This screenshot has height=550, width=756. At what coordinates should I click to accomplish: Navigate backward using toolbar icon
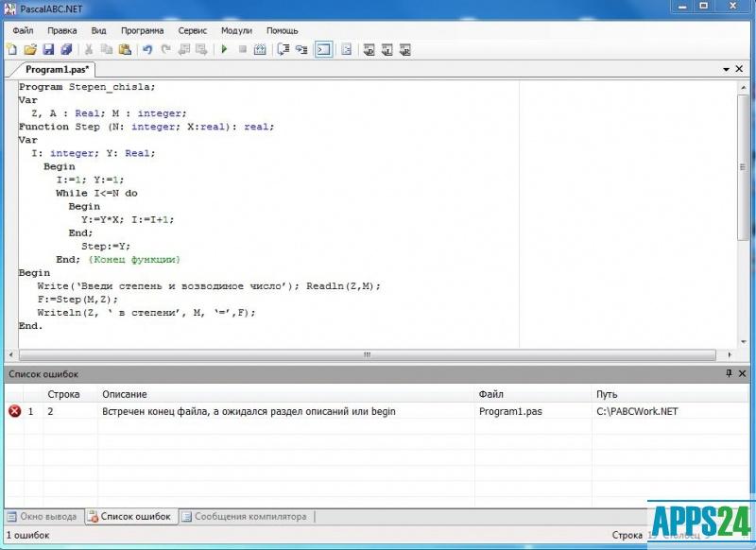point(183,49)
